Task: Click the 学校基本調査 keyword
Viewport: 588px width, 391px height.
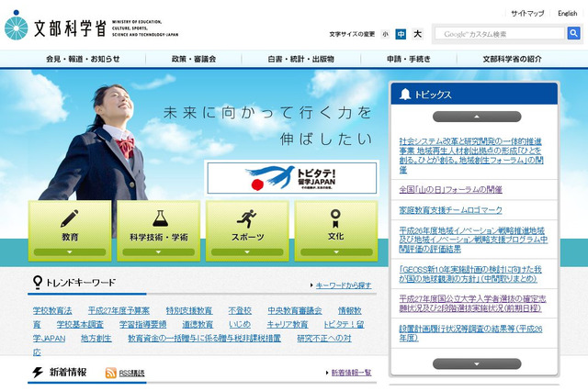Action: (80, 324)
